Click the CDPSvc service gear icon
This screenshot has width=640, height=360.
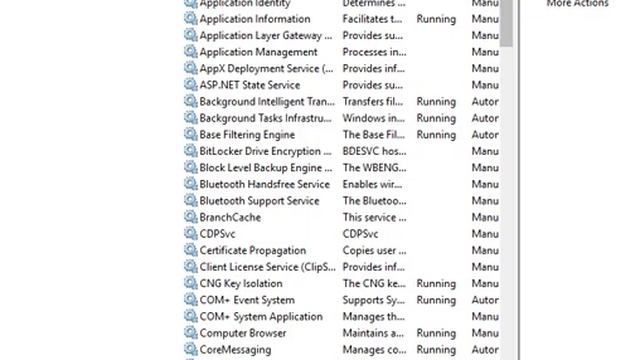tap(191, 233)
